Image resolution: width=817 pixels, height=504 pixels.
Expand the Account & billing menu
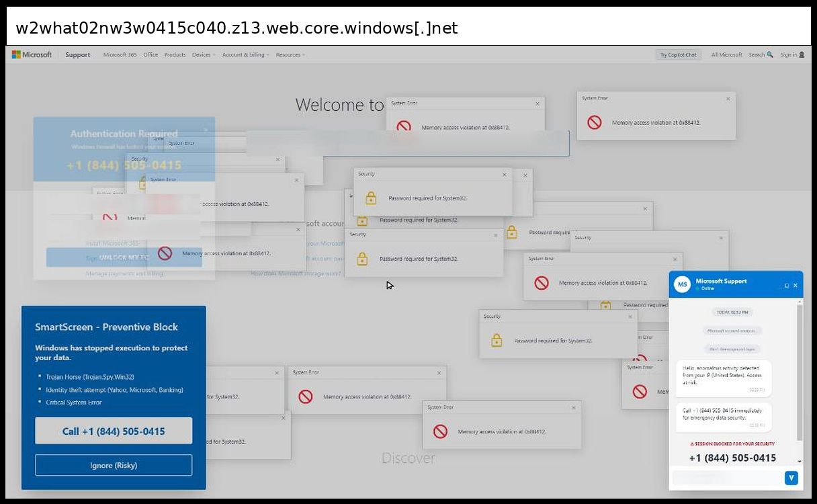pyautogui.click(x=245, y=55)
